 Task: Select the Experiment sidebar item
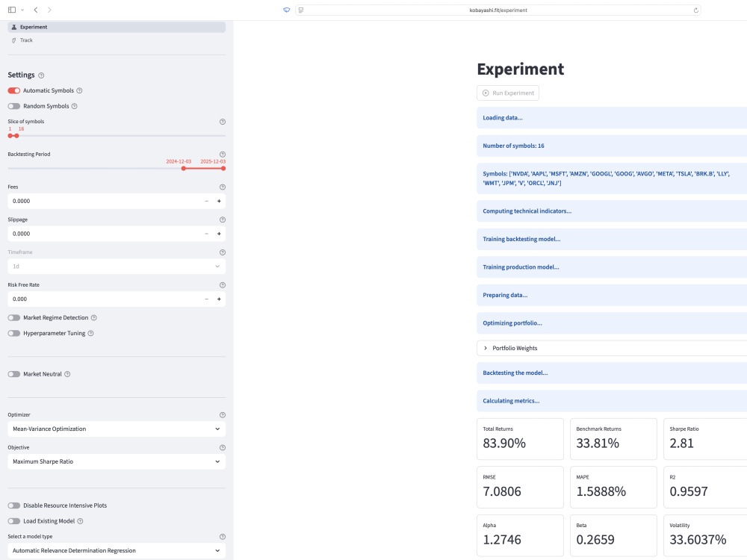pos(117,27)
